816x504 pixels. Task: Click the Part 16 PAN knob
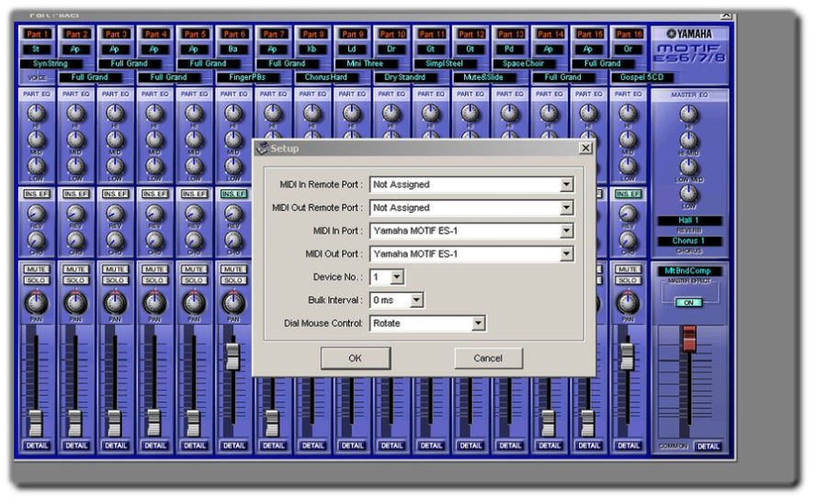tap(628, 303)
